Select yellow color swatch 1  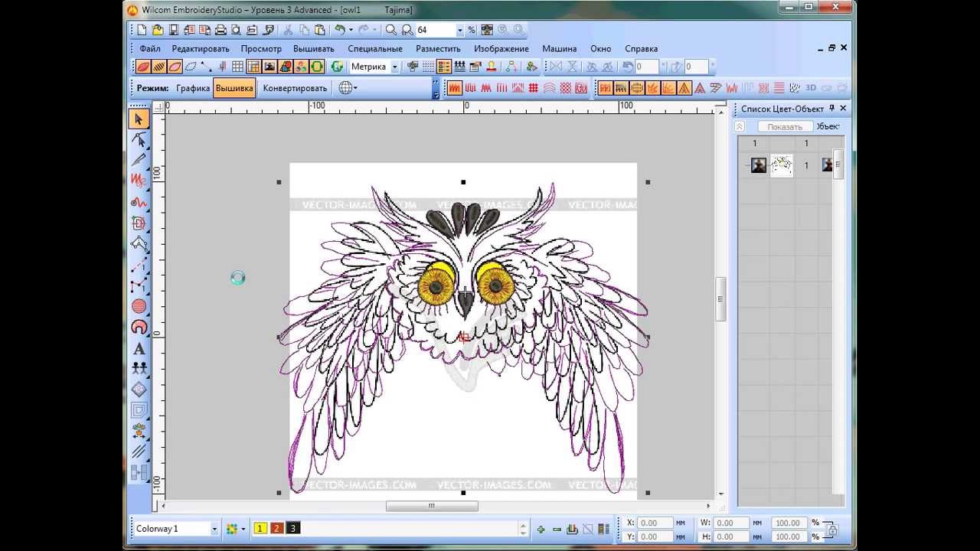(260, 529)
